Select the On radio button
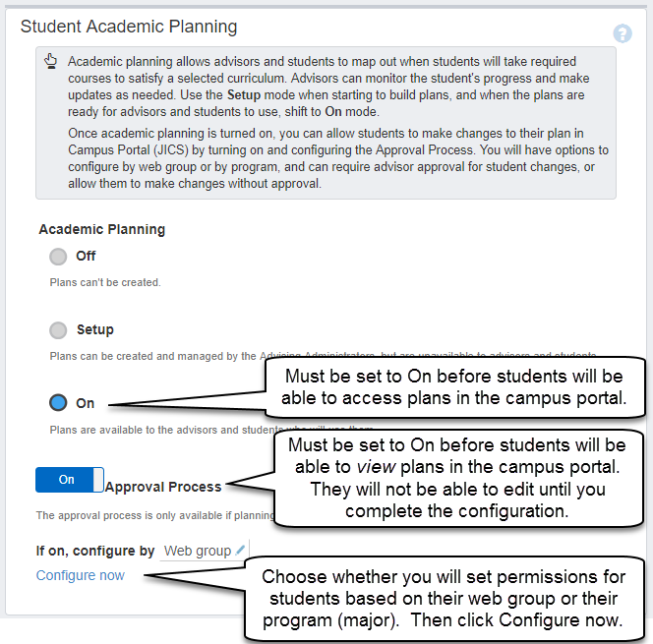The height and width of the screenshot is (644, 653). point(58,403)
